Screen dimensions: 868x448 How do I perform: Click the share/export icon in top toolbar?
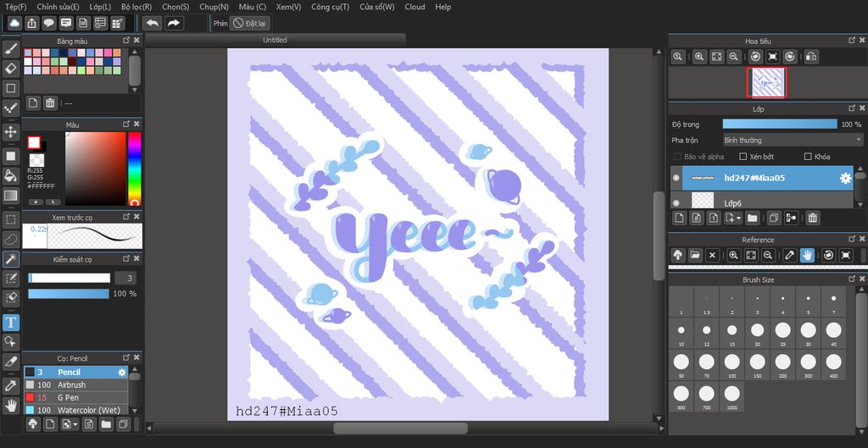point(32,23)
